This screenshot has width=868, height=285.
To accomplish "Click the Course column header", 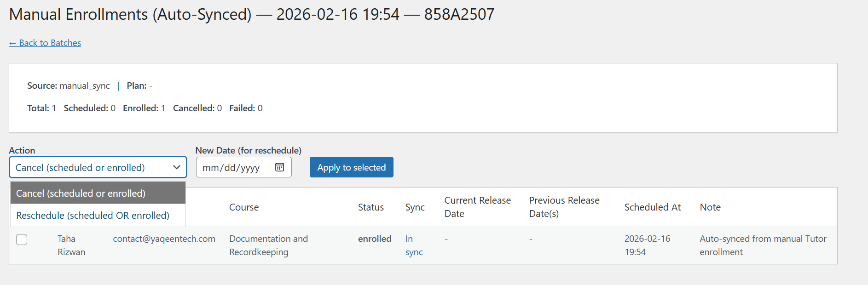I will 244,207.
